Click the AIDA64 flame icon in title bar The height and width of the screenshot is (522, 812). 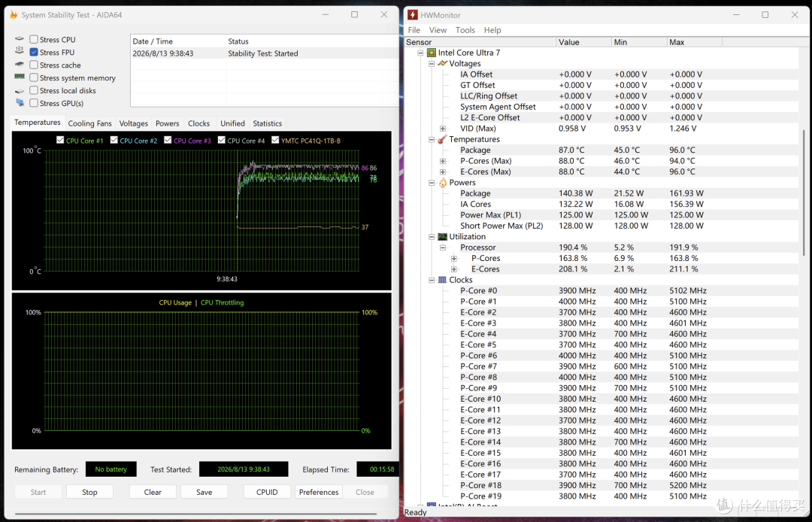click(x=14, y=15)
